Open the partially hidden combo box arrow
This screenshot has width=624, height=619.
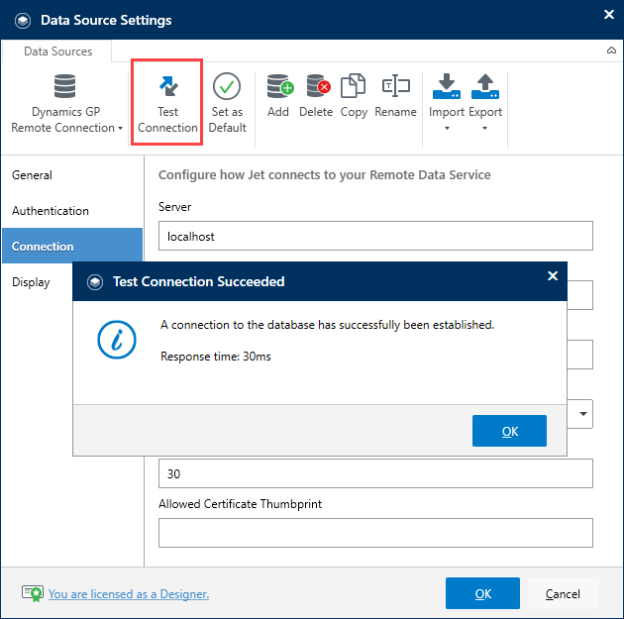pos(583,414)
